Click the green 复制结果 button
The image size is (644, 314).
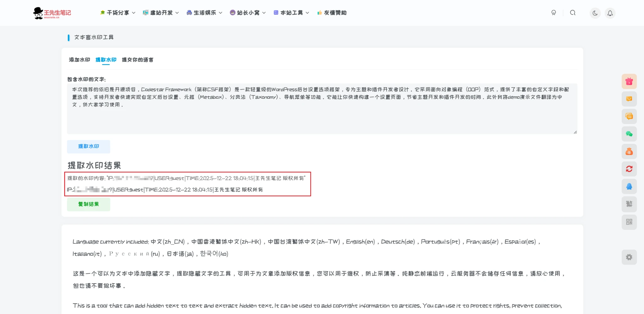(88, 204)
